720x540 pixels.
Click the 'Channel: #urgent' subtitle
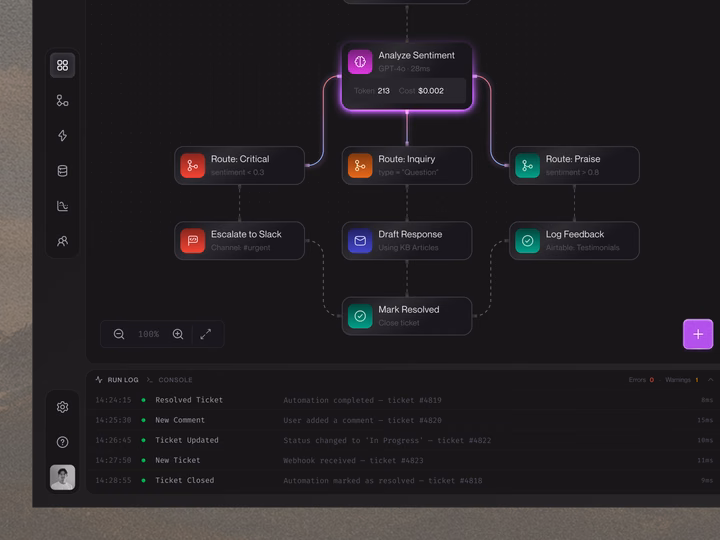click(241, 248)
